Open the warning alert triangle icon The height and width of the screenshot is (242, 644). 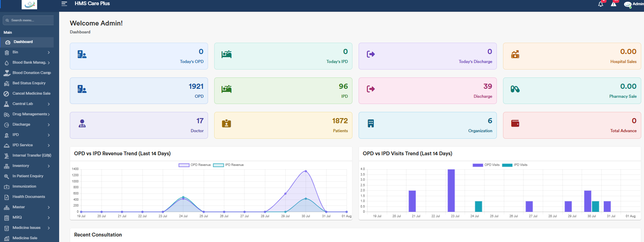[x=613, y=4]
